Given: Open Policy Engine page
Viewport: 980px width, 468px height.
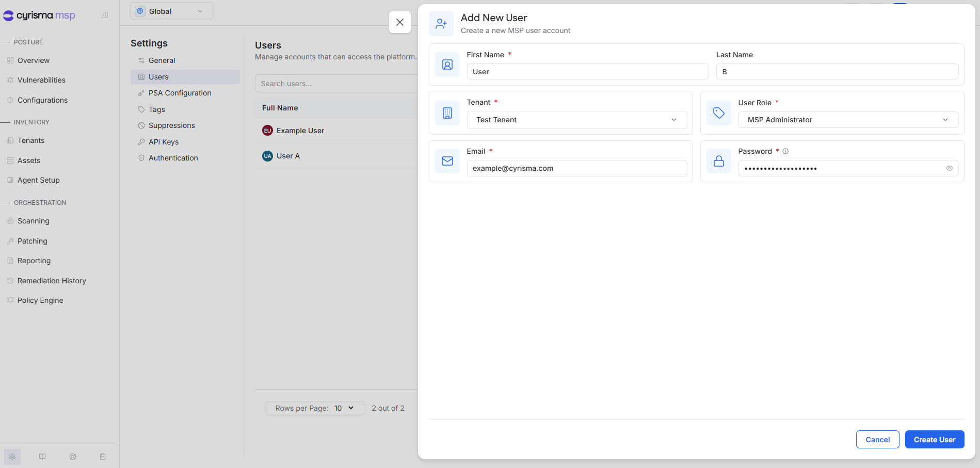Looking at the screenshot, I should [x=40, y=300].
